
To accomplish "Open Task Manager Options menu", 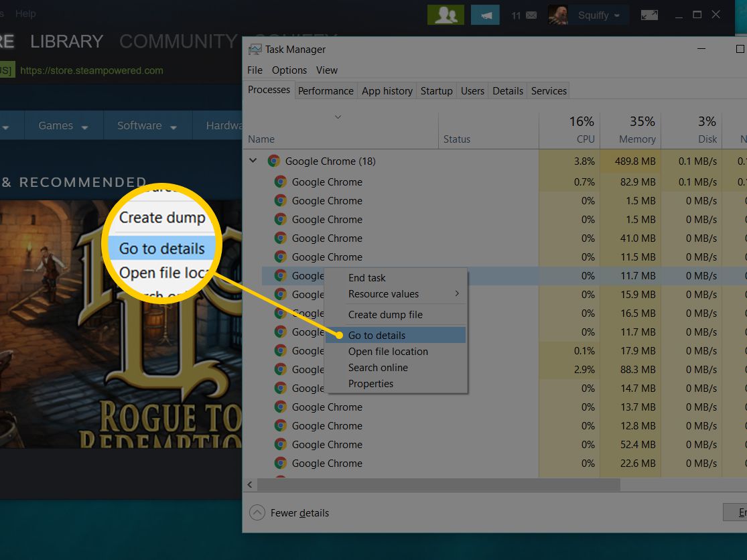I will click(x=289, y=70).
